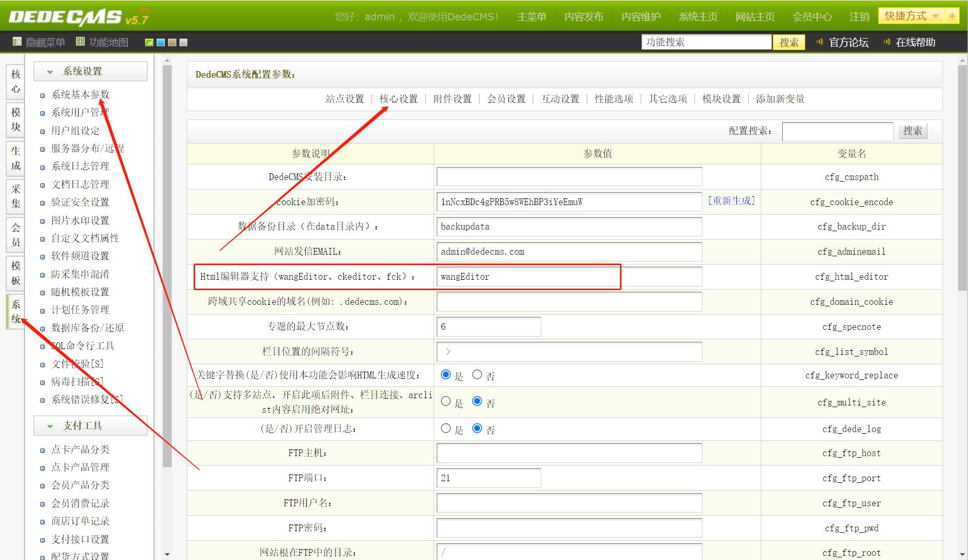Open 添加新变量 tab
968x560 pixels.
(780, 99)
